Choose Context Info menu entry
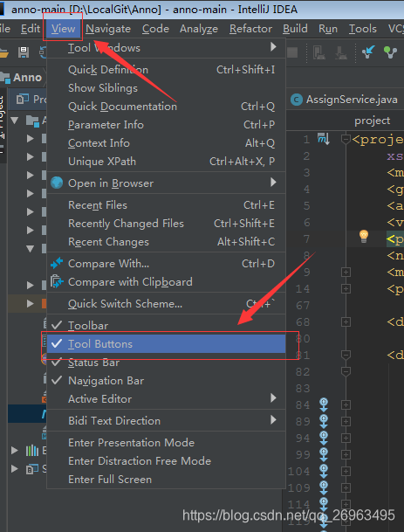 click(x=166, y=143)
